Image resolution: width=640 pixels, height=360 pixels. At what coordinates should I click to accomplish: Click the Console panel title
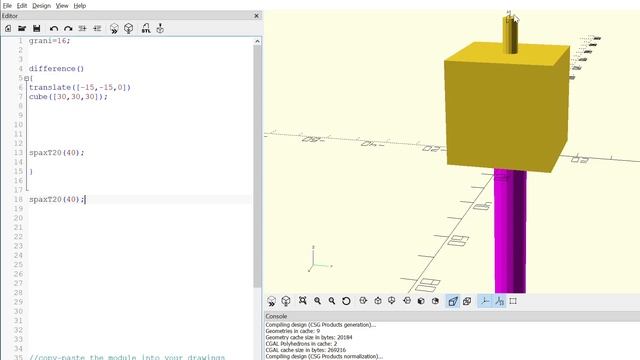coord(276,316)
